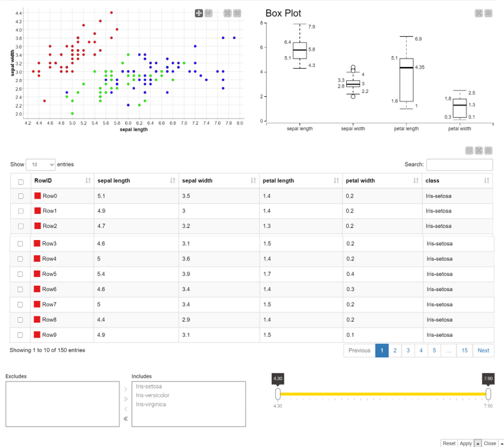Click the table fullscreen icon
The width and height of the screenshot is (504, 447).
tap(479, 150)
